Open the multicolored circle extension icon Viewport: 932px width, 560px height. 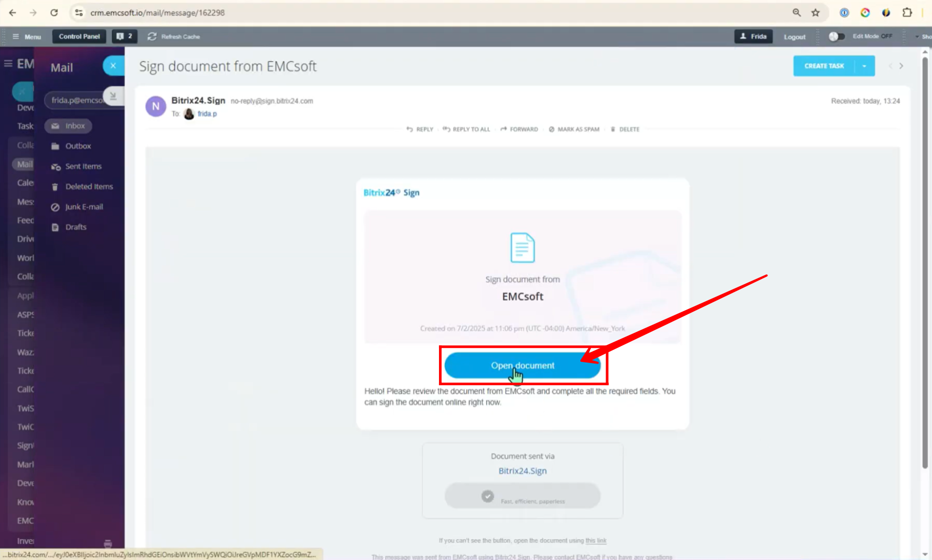click(x=865, y=12)
